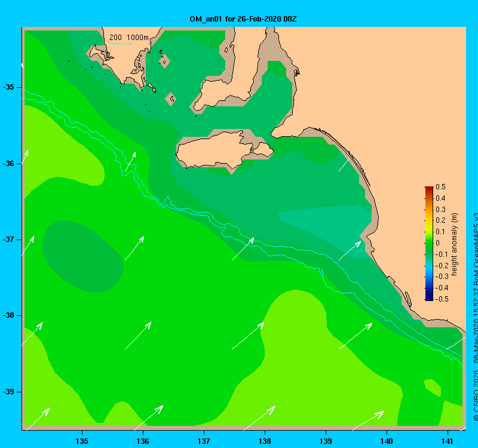Click the 0.3 value on the color scale
This screenshot has height=448, width=478.
coord(440,210)
